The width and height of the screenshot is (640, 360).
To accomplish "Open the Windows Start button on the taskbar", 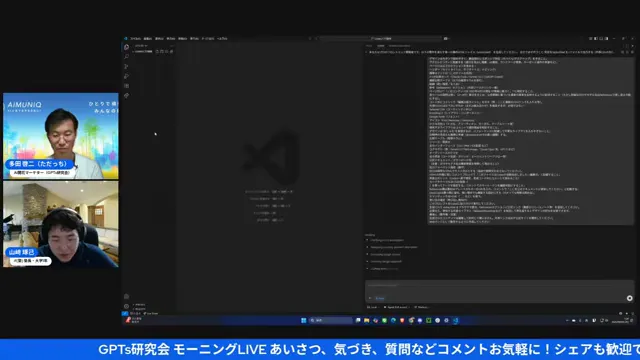I will (x=304, y=320).
